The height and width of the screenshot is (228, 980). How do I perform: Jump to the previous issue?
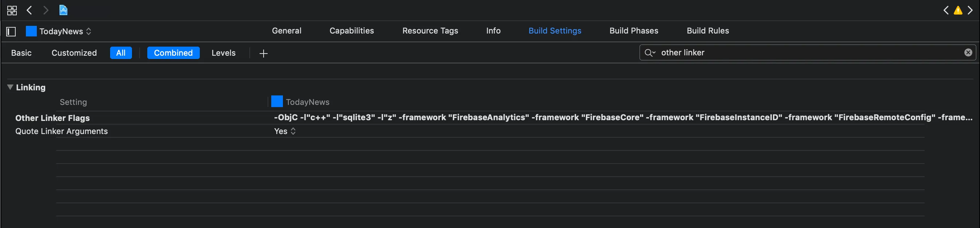click(x=946, y=11)
